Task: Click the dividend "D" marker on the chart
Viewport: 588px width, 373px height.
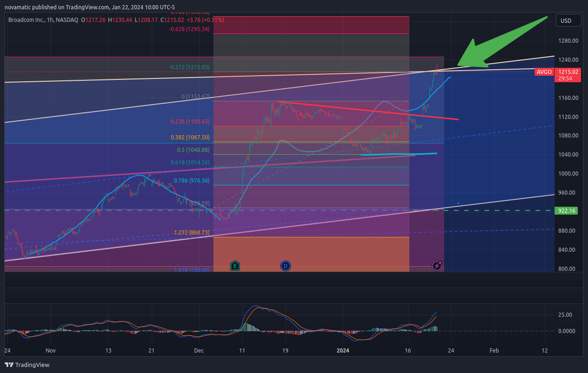Action: click(285, 266)
